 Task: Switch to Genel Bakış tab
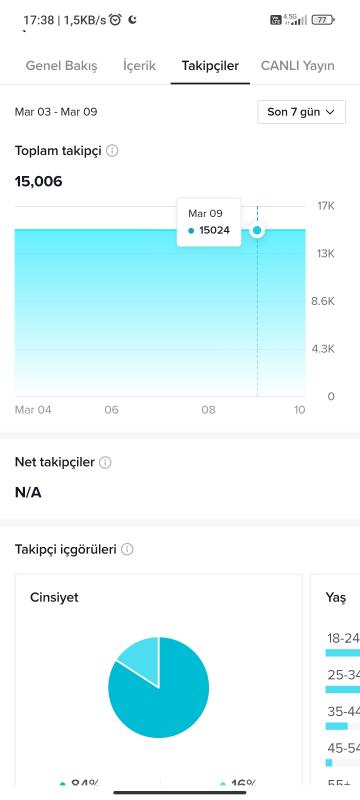61,66
